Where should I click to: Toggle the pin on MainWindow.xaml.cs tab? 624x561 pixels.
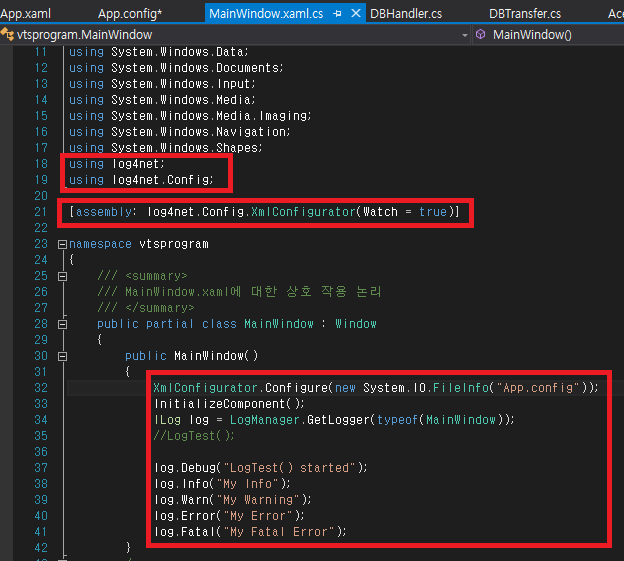click(x=337, y=14)
